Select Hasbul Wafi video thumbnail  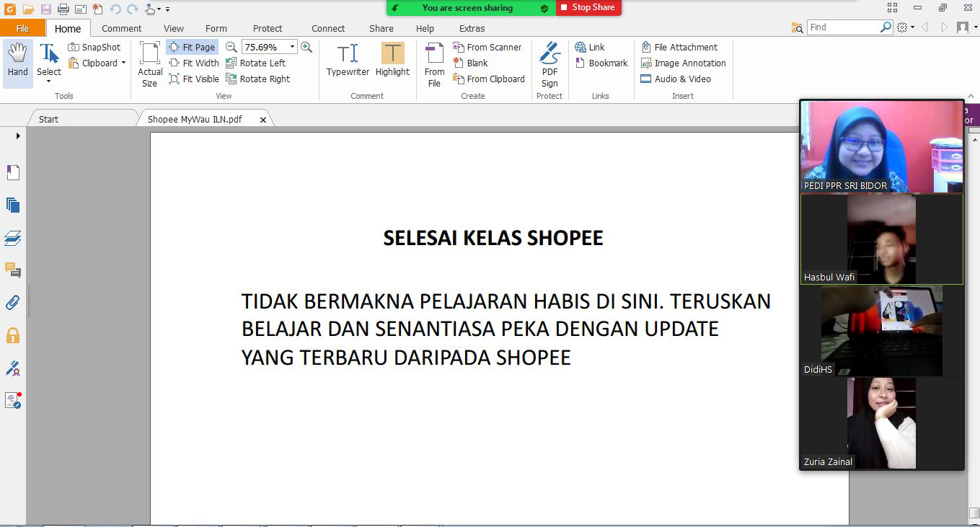coord(882,239)
